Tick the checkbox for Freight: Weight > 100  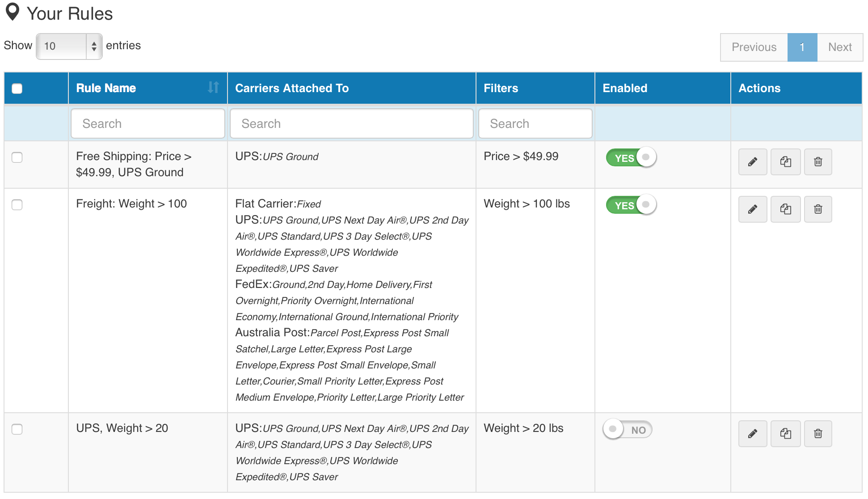(x=17, y=205)
